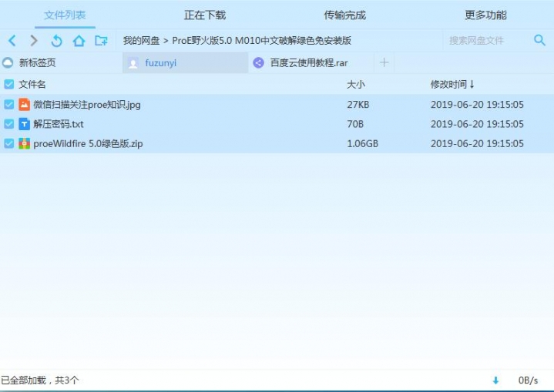Open the 传输完成 tab
Screen dimensions: 554x392
tap(344, 15)
